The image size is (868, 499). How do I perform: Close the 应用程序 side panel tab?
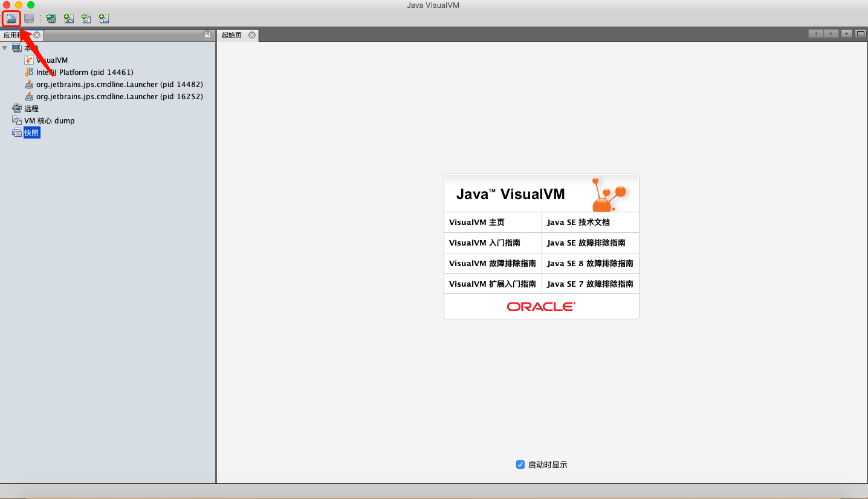37,35
